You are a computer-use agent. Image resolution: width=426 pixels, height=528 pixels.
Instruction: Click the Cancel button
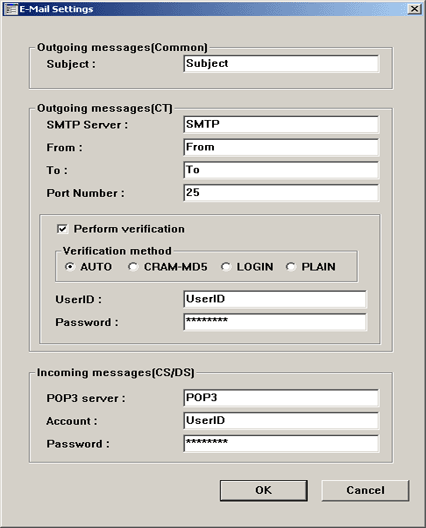tap(365, 490)
